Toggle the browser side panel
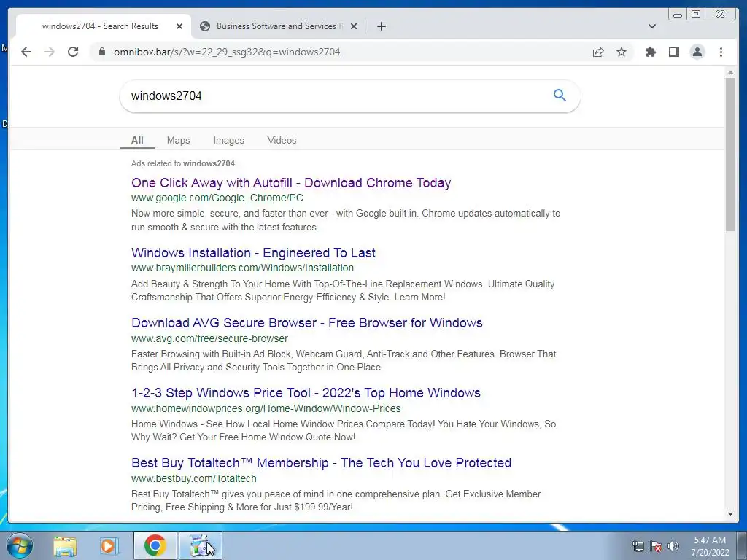The image size is (747, 560). click(673, 52)
